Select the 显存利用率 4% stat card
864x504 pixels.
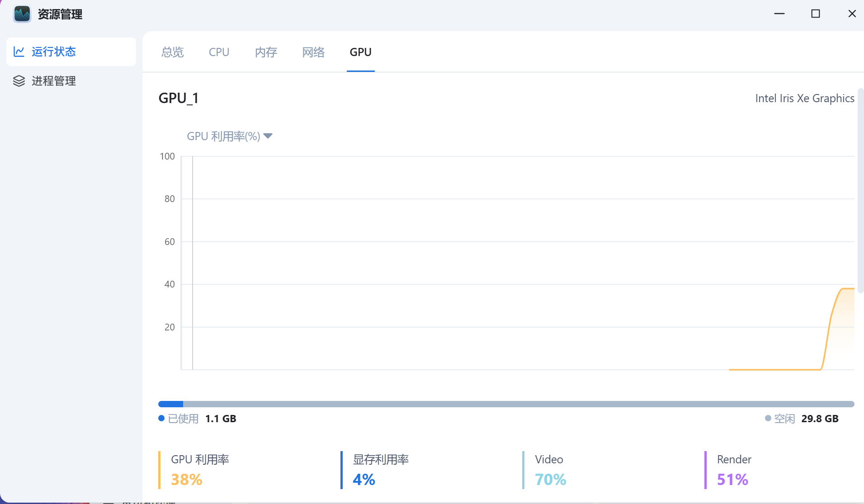pyautogui.click(x=381, y=470)
